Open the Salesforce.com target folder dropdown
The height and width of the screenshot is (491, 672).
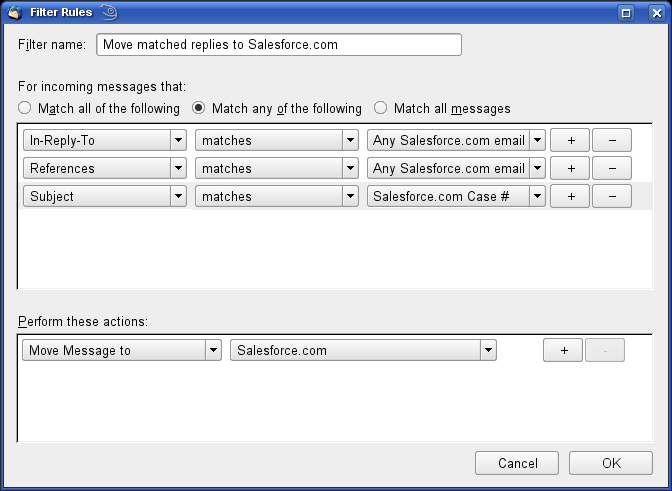tap(363, 350)
